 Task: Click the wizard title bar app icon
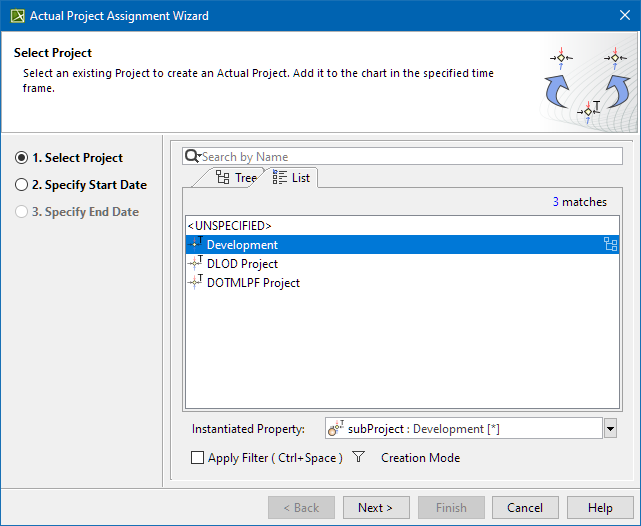pyautogui.click(x=17, y=16)
